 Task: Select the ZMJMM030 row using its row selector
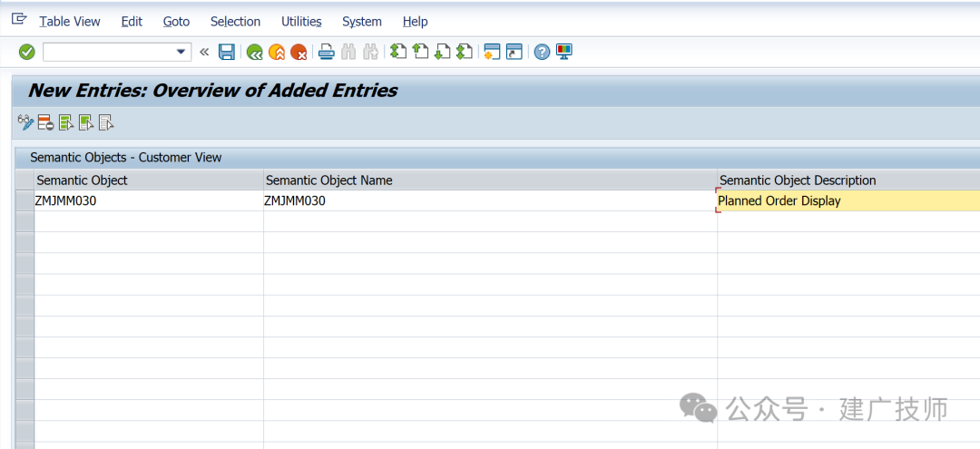click(24, 200)
